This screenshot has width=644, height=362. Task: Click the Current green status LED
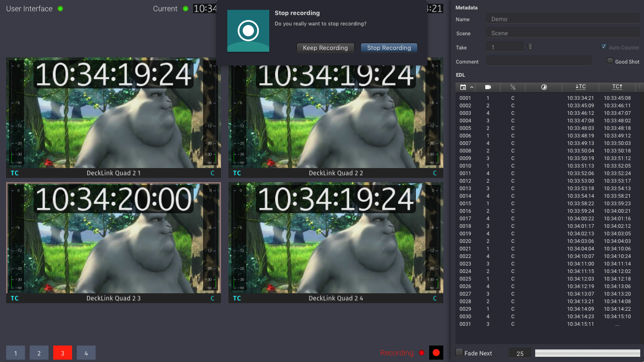coord(186,8)
